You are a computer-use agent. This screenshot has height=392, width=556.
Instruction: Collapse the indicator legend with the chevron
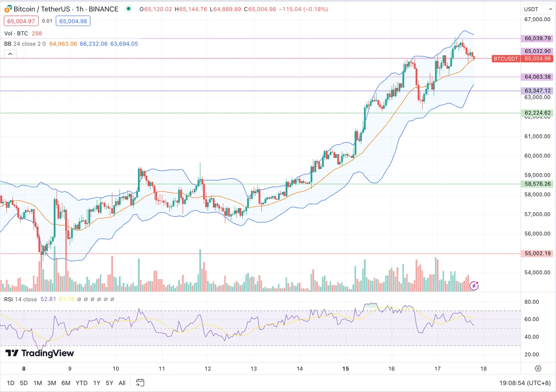pos(10,54)
